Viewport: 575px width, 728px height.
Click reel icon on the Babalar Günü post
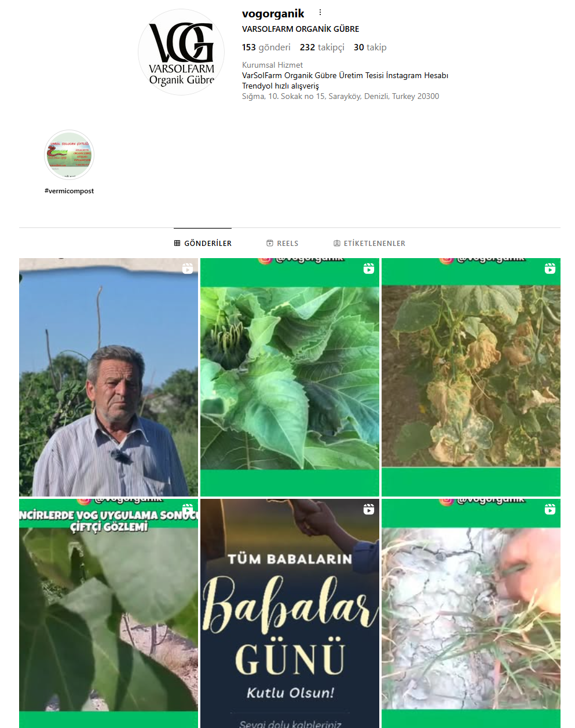(369, 509)
